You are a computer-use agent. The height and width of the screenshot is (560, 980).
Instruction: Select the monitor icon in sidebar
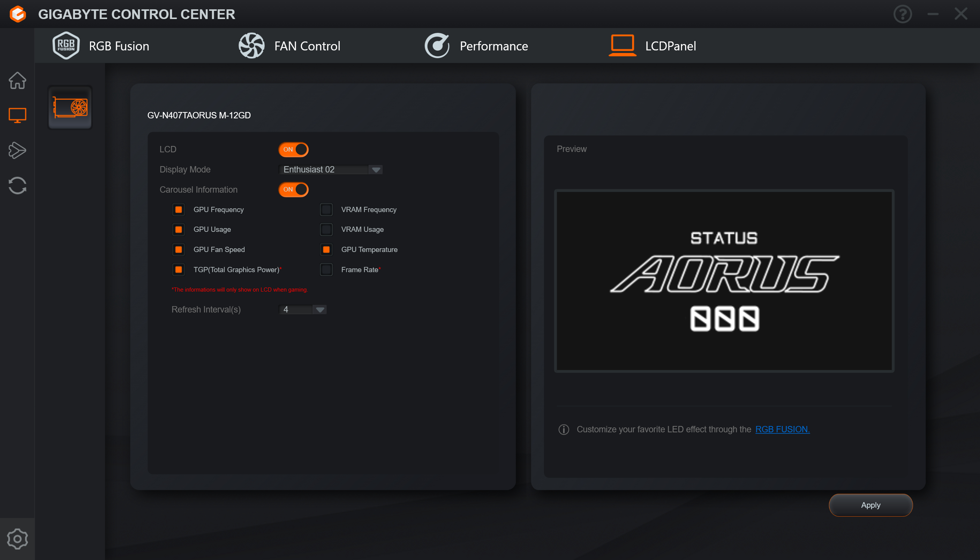click(17, 115)
